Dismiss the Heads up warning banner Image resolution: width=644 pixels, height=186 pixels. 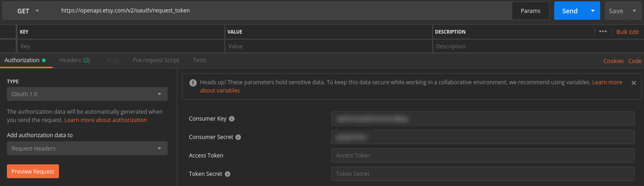633,83
